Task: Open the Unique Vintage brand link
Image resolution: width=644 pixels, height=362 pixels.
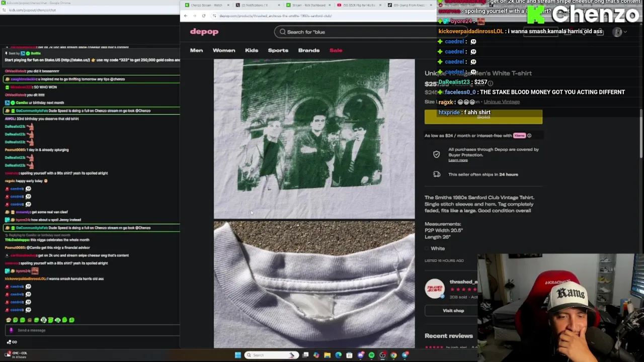Action: tap(502, 102)
